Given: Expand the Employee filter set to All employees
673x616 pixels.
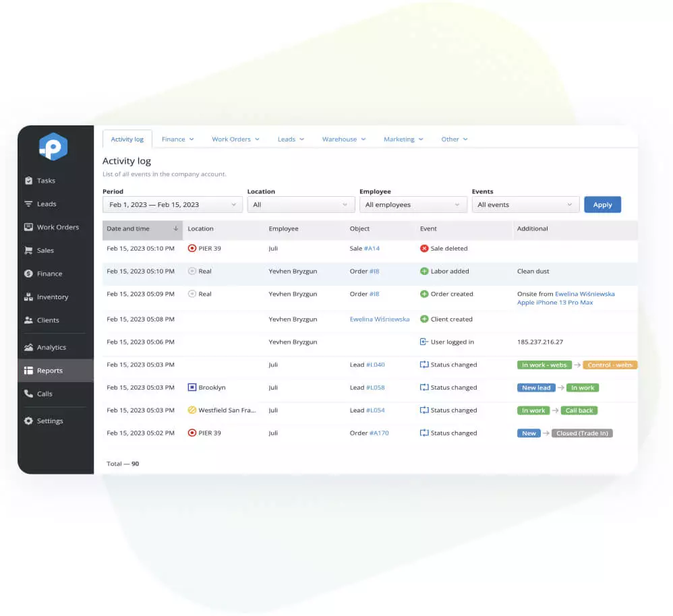Looking at the screenshot, I should pos(413,204).
